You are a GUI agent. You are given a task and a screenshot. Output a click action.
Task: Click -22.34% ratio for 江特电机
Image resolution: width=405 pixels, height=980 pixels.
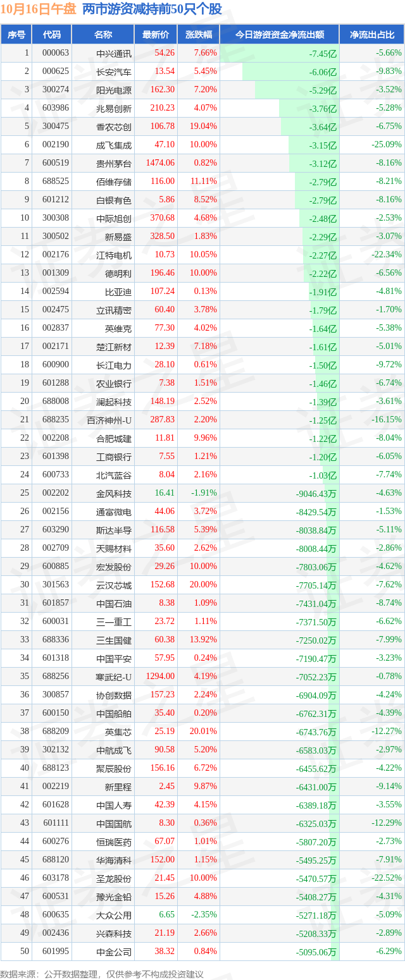pyautogui.click(x=386, y=255)
